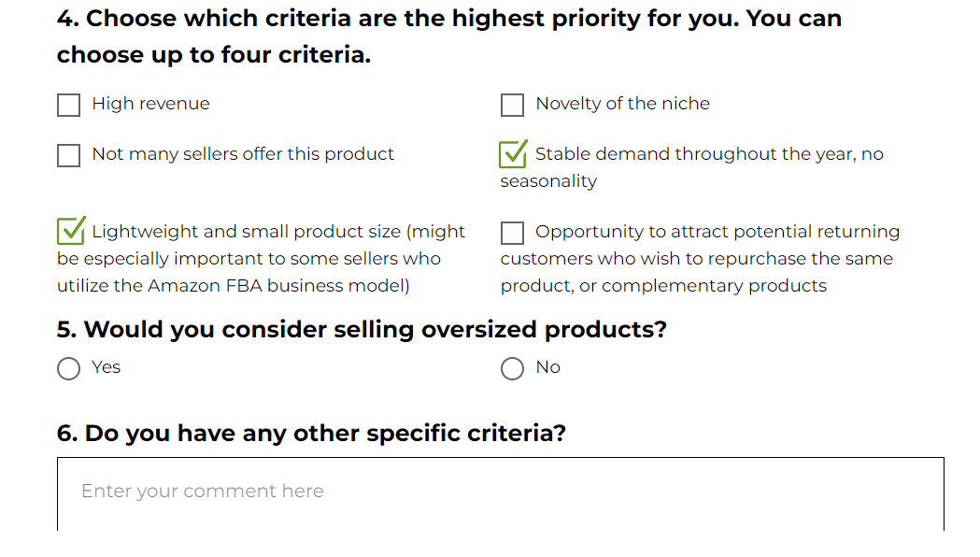Check the Novelty of the niche option
Screen dimensions: 980x557
coord(512,105)
